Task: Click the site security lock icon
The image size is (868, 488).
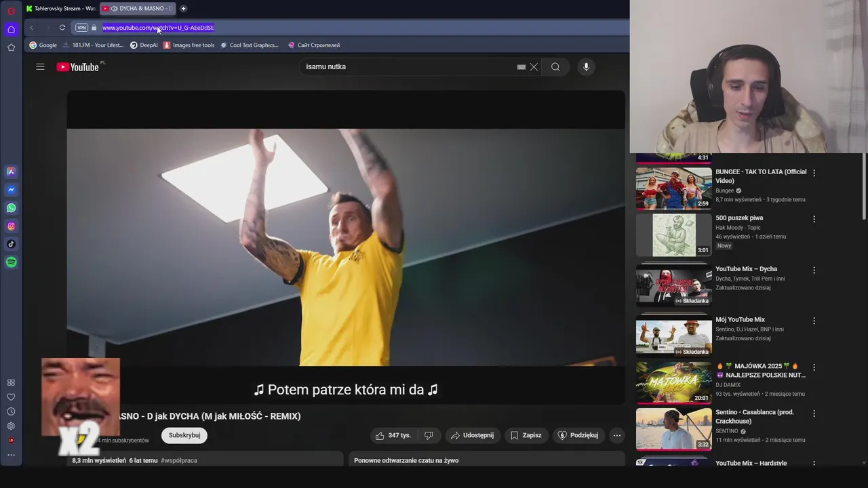Action: [x=94, y=28]
